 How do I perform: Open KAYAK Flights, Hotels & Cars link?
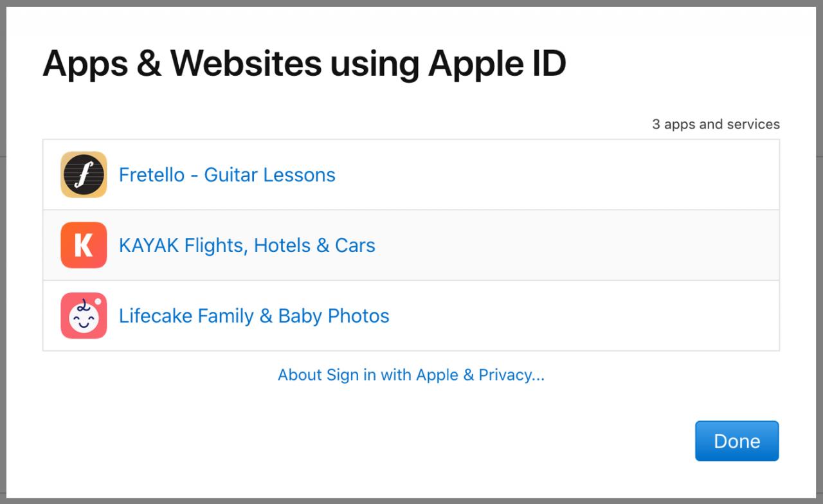(247, 245)
